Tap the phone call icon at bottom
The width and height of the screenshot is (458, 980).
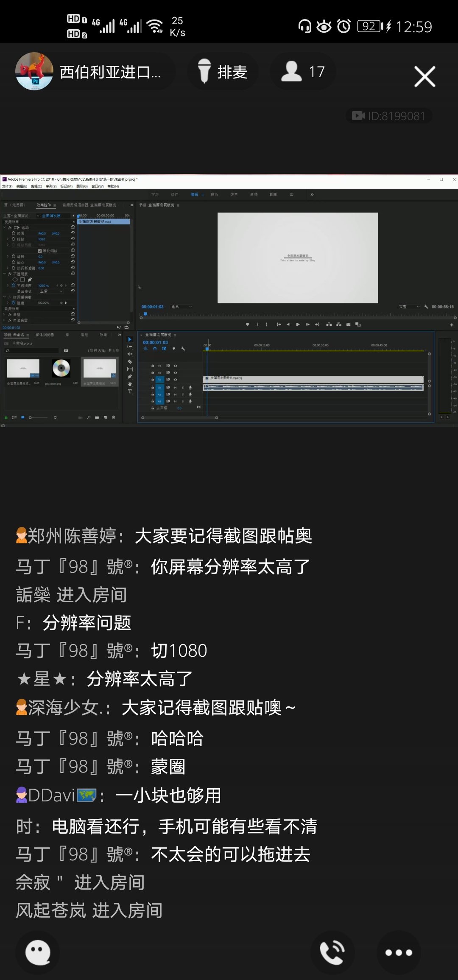332,952
